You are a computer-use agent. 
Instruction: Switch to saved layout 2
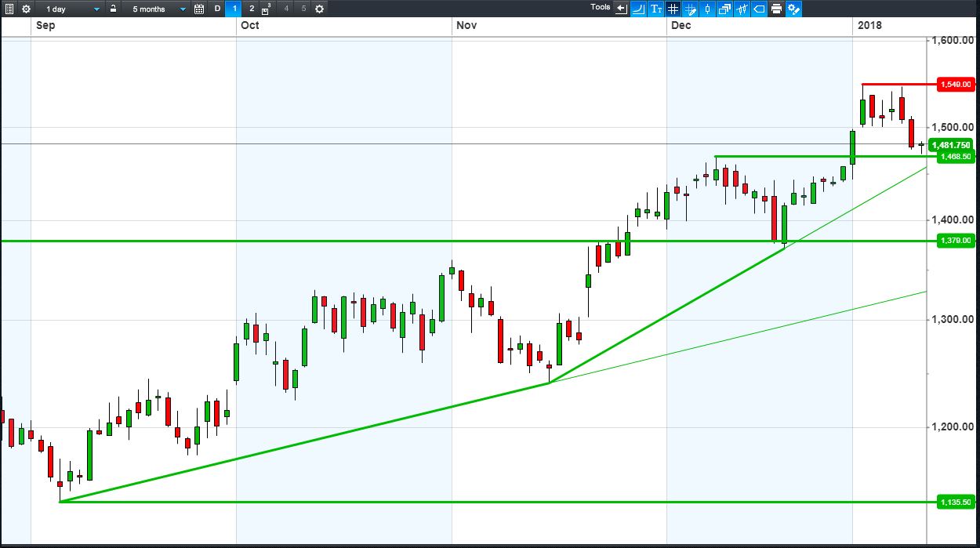click(252, 9)
